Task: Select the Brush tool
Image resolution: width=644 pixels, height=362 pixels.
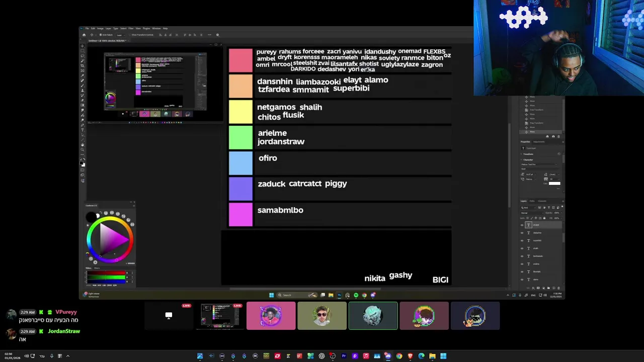Action: point(83,85)
